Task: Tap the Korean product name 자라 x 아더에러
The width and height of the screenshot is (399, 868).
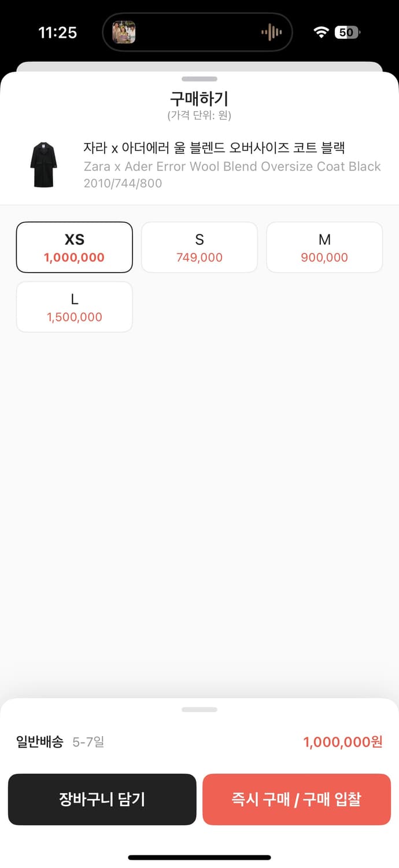Action: pos(214,148)
